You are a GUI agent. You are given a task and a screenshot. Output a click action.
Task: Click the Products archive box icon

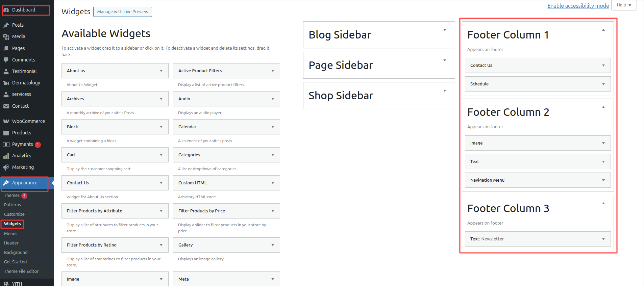pos(6,133)
